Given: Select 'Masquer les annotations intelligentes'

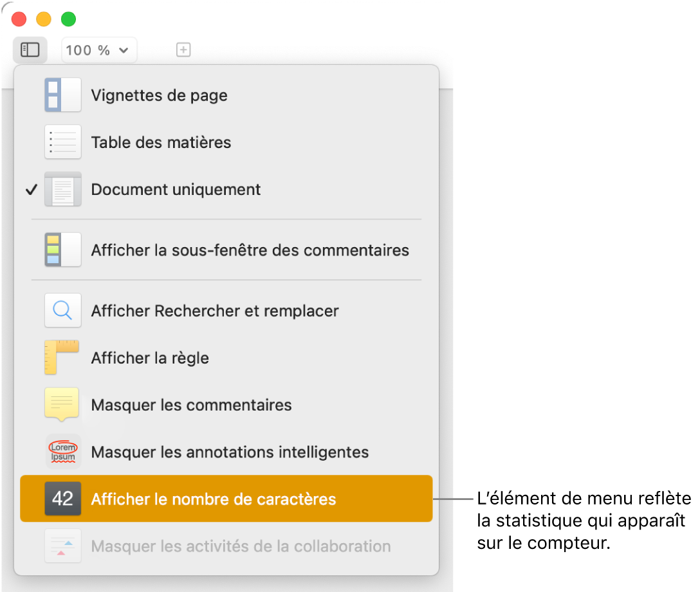Looking at the screenshot, I should [229, 451].
